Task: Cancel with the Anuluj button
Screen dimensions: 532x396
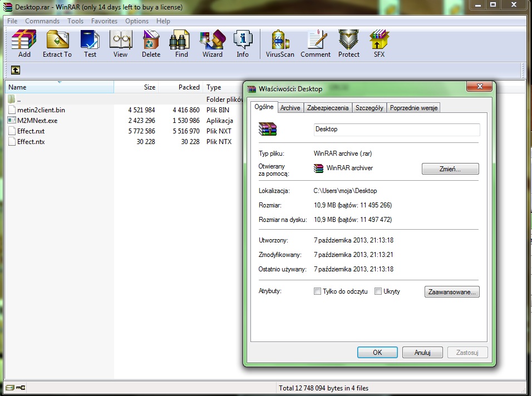Action: click(422, 352)
